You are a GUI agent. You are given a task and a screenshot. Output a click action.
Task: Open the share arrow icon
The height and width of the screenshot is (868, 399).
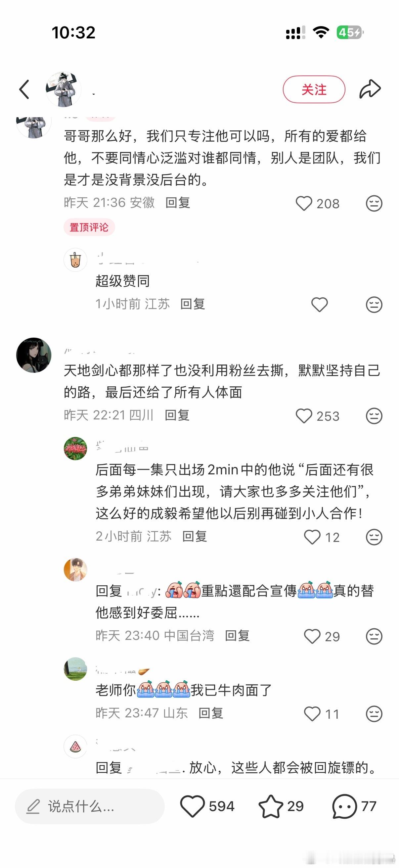(370, 89)
